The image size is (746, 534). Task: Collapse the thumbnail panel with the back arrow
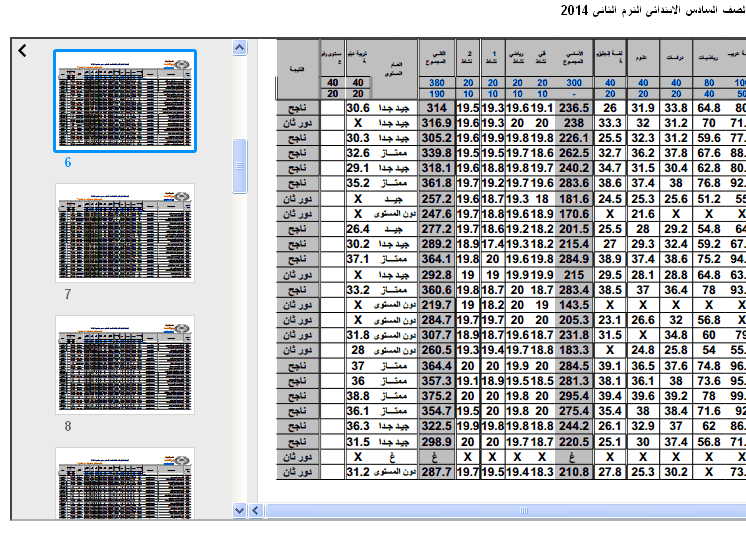22,50
